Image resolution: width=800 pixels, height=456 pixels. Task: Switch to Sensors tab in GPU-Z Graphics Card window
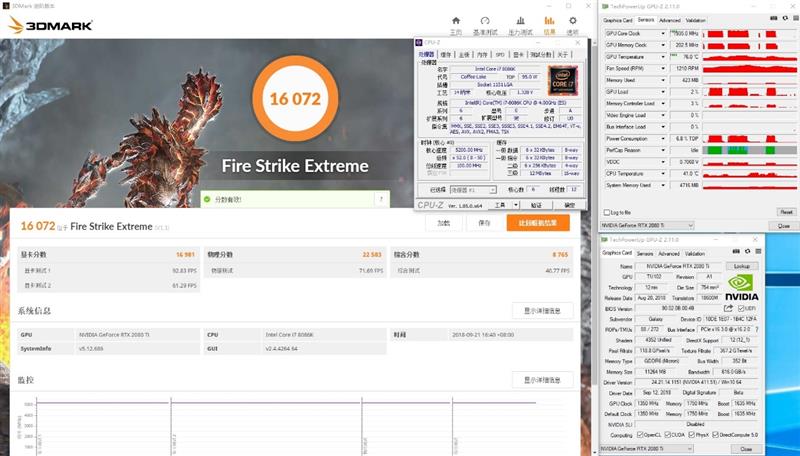point(644,254)
